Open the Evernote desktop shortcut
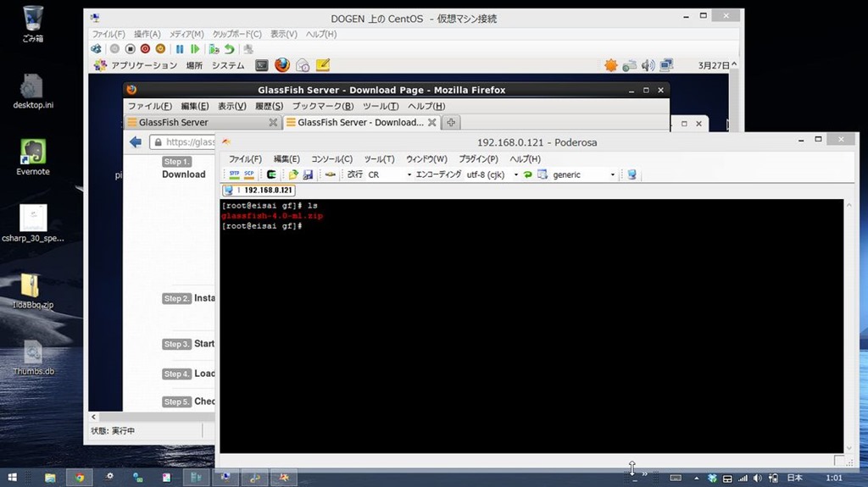The image size is (868, 487). 33,152
